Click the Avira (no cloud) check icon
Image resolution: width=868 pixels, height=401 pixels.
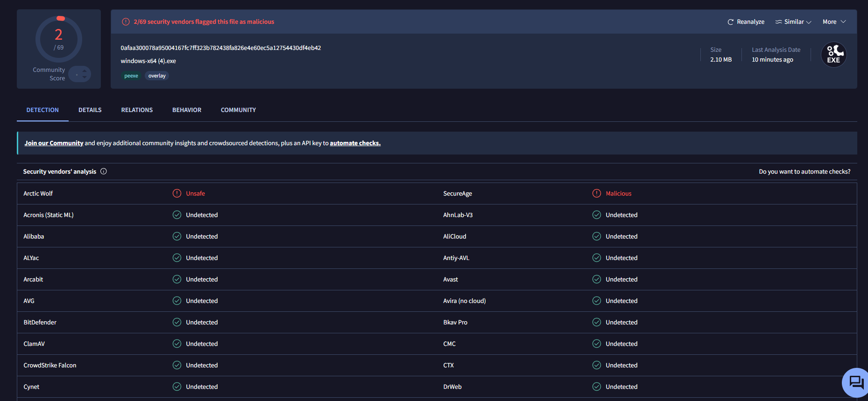click(x=597, y=301)
